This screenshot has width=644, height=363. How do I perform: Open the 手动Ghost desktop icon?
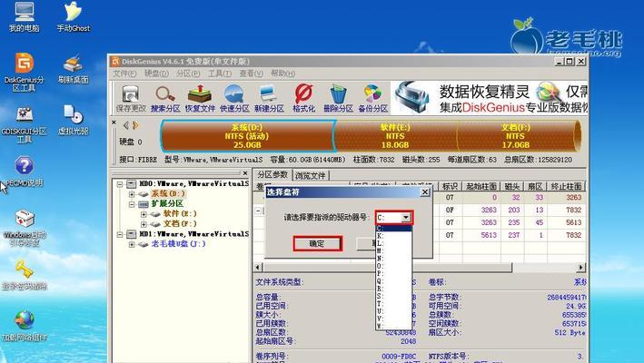pyautogui.click(x=73, y=16)
